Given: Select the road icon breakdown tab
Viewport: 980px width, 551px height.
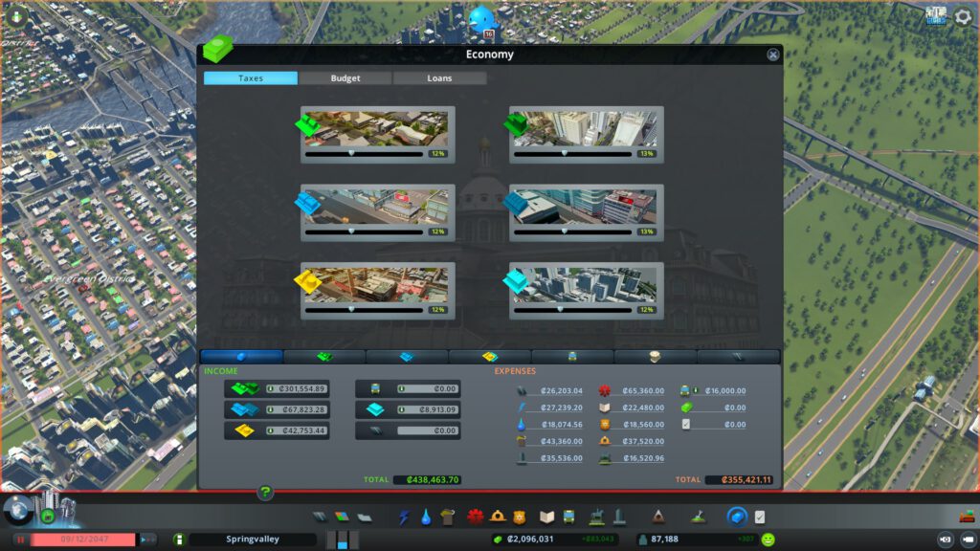Looking at the screenshot, I should click(x=738, y=357).
